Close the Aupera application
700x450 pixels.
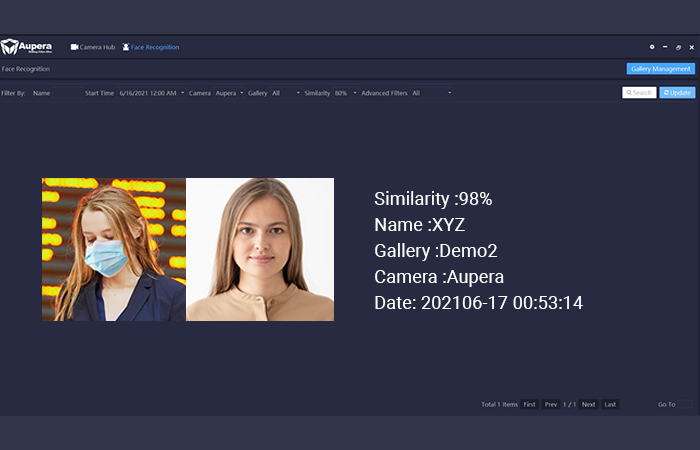tap(690, 47)
